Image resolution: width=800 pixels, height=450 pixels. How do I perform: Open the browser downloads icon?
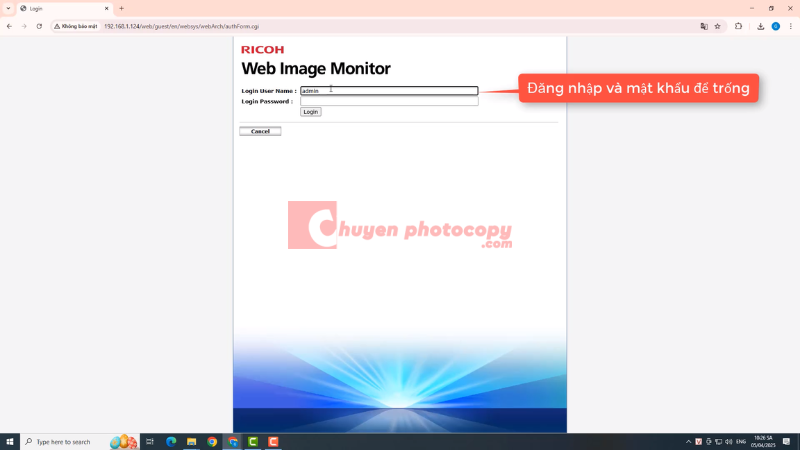coord(760,26)
